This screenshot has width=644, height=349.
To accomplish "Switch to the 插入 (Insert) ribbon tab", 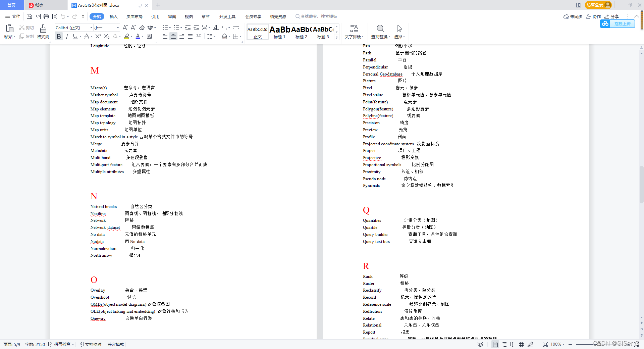I will click(x=114, y=16).
